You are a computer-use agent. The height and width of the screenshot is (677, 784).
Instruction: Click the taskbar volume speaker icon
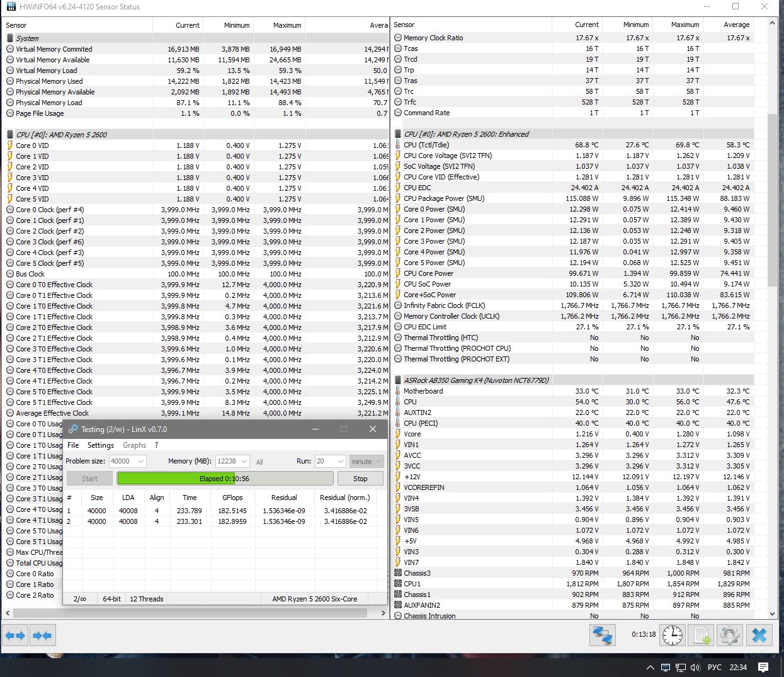[x=695, y=668]
